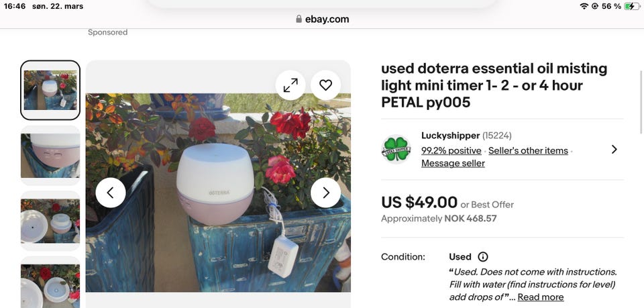
Task: Tap the battery indicator in status bar
Action: pos(631,6)
